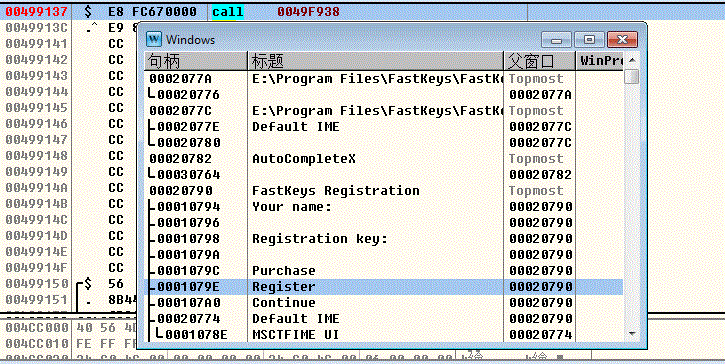Select handle row 00020790
Screen dimensions: 725x364
(x=384, y=191)
